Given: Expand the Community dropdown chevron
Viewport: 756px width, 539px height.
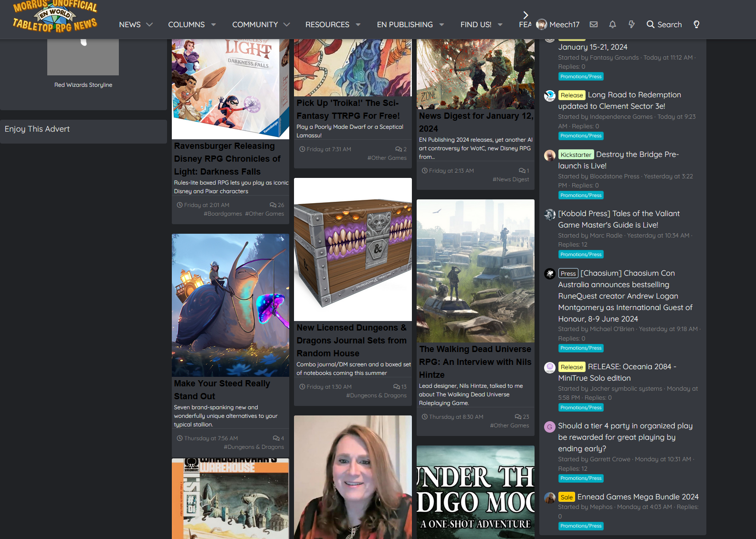Looking at the screenshot, I should (286, 24).
